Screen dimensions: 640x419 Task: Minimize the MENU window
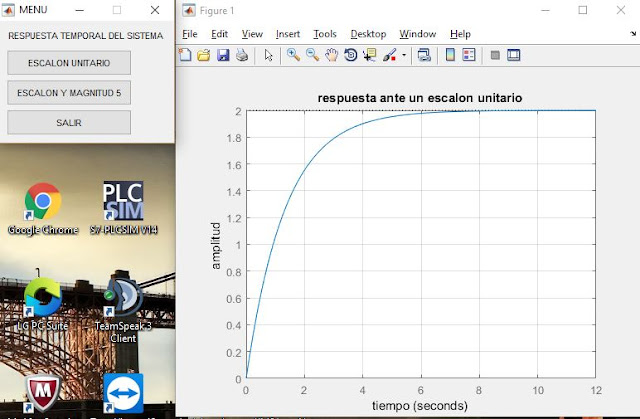[80, 10]
